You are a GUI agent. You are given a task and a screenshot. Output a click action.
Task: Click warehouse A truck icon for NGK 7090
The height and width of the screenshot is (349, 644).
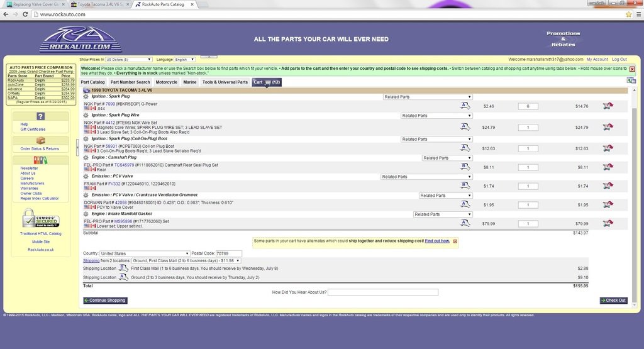coord(465,106)
